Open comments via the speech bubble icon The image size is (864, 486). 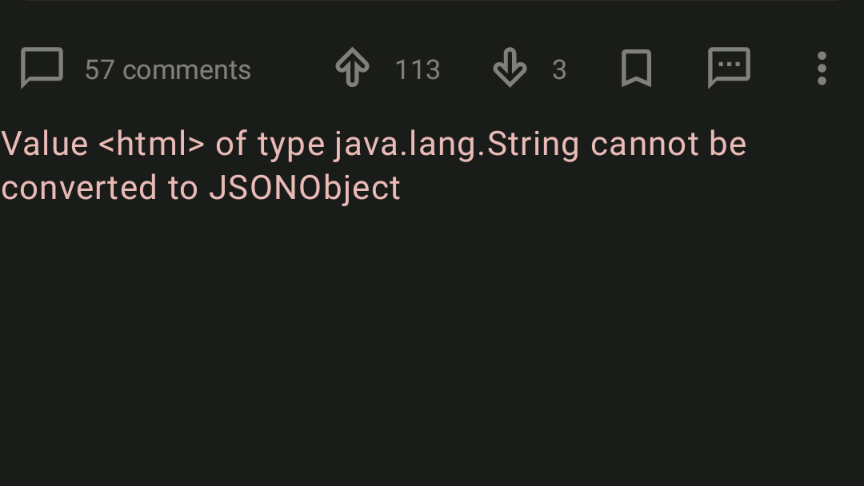[x=42, y=68]
